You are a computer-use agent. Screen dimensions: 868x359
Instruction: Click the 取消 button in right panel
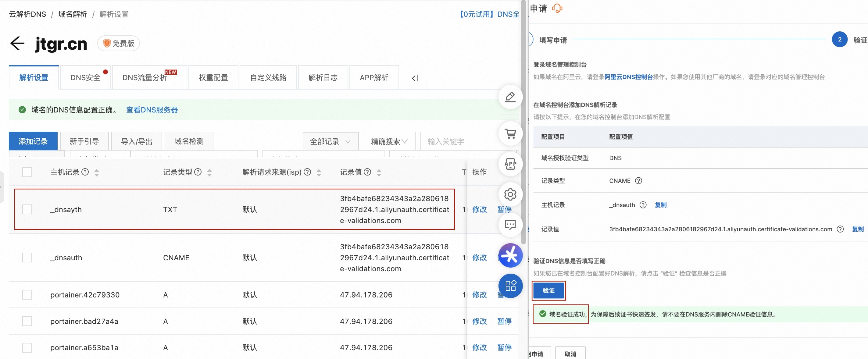[x=570, y=353]
